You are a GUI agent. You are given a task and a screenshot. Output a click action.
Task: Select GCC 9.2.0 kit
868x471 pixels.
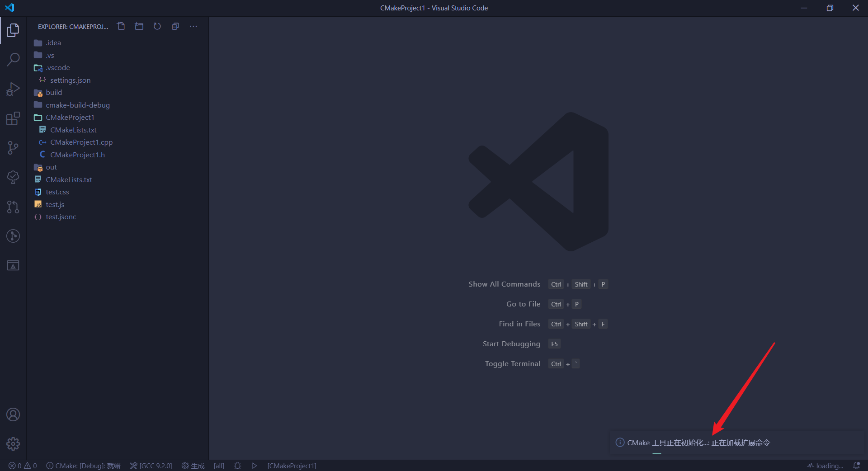(151, 466)
